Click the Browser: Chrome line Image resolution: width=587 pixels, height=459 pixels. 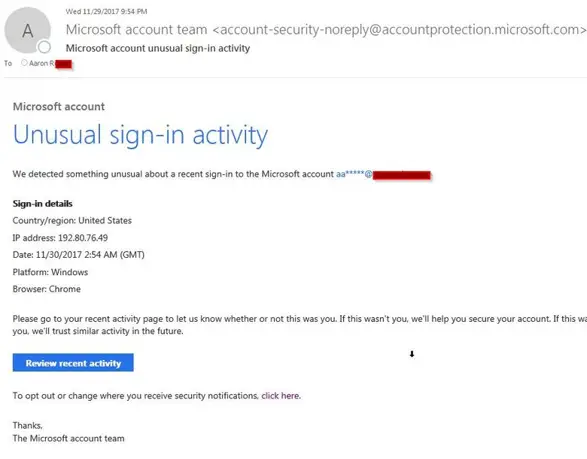[x=47, y=289]
